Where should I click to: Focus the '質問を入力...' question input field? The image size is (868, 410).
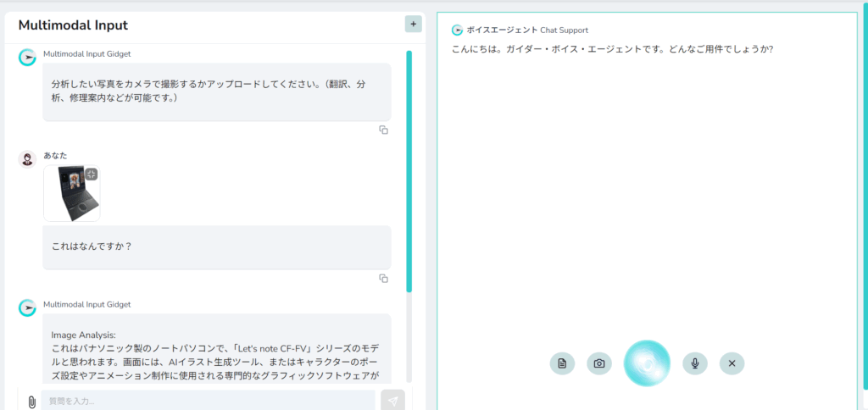pos(209,401)
